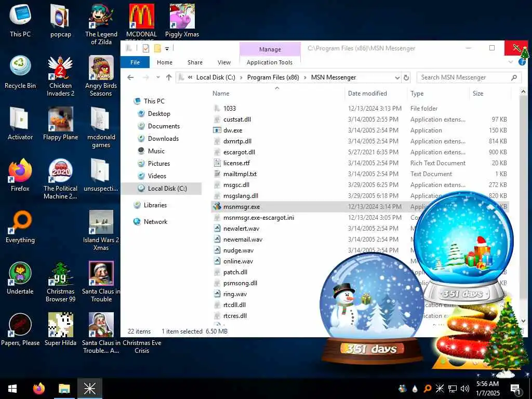Click the Explorer Back arrow
Viewport: 532px width, 399px height.
[x=130, y=77]
